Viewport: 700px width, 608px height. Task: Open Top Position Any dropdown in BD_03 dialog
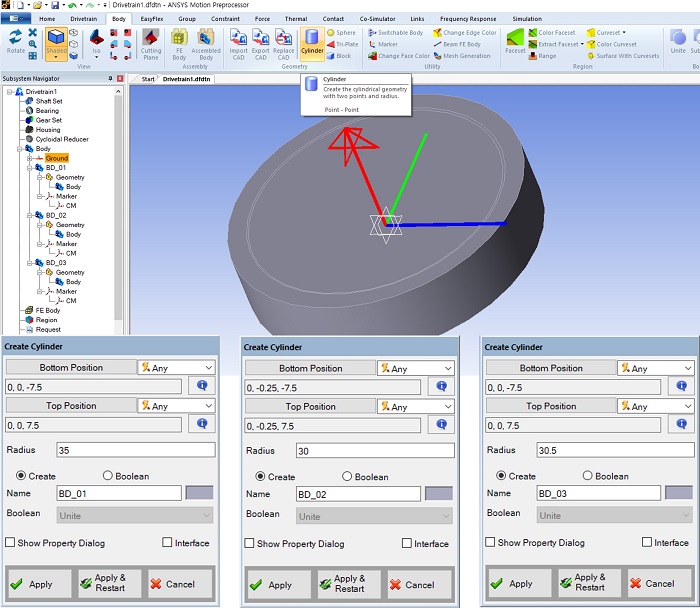coord(655,406)
